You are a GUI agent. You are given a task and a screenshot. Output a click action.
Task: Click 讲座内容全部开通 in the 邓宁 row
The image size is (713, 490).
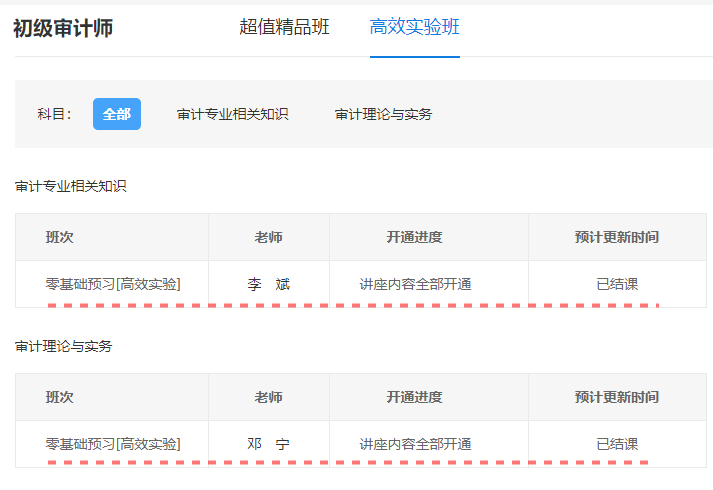[x=415, y=444]
